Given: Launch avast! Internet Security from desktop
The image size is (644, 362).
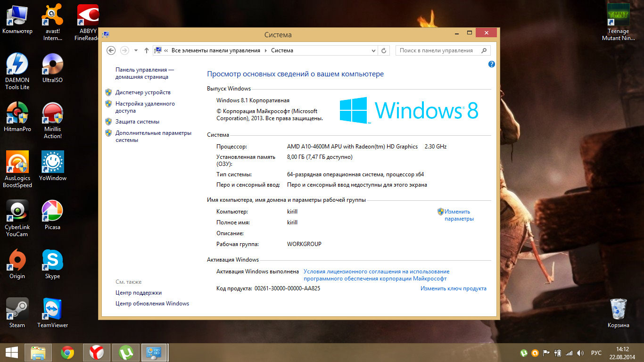Looking at the screenshot, I should [53, 23].
